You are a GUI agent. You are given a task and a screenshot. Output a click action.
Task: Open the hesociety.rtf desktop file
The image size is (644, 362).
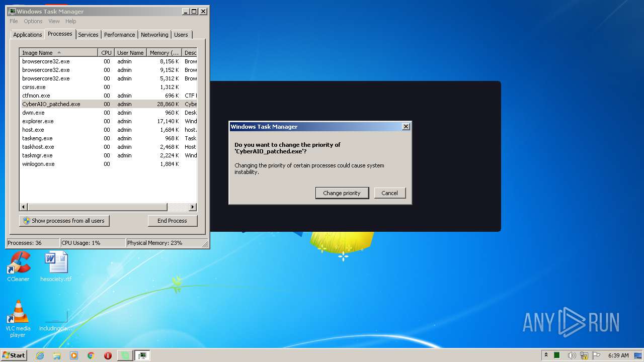click(56, 266)
